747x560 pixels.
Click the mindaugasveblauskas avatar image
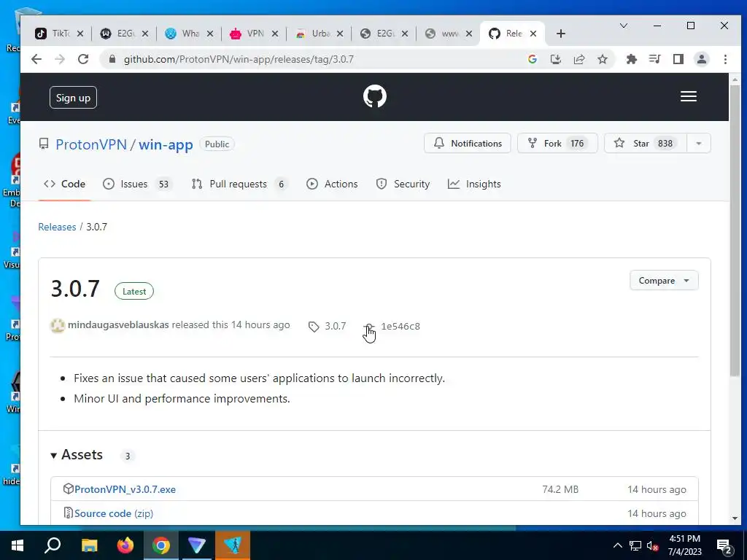(x=58, y=326)
